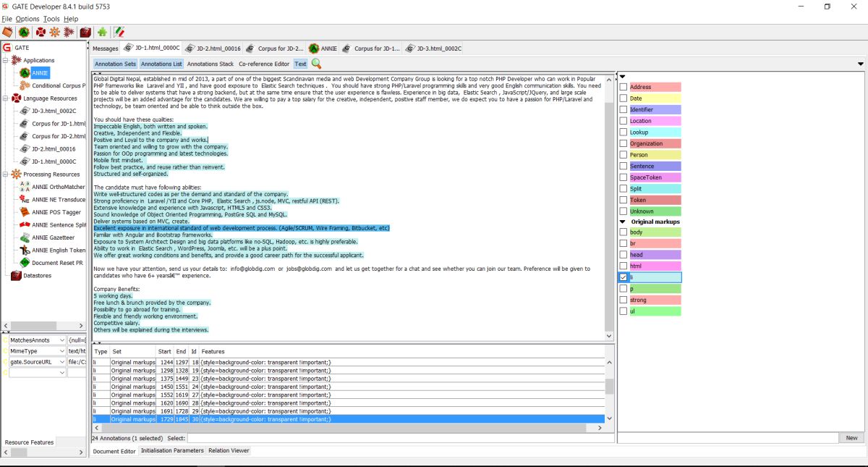Switch to the JD-3.html_0002C tab
The height and width of the screenshot is (467, 868).
(x=434, y=49)
